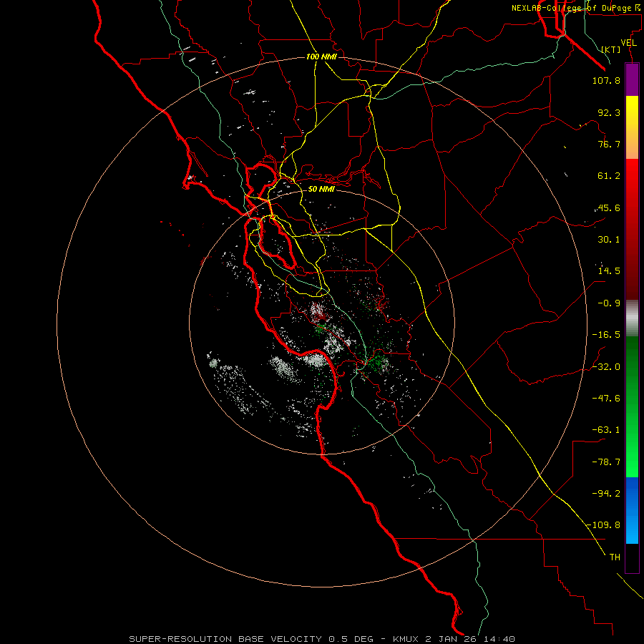The image size is (644, 644).
Task: Click the VEL legend title
Action: pos(628,43)
